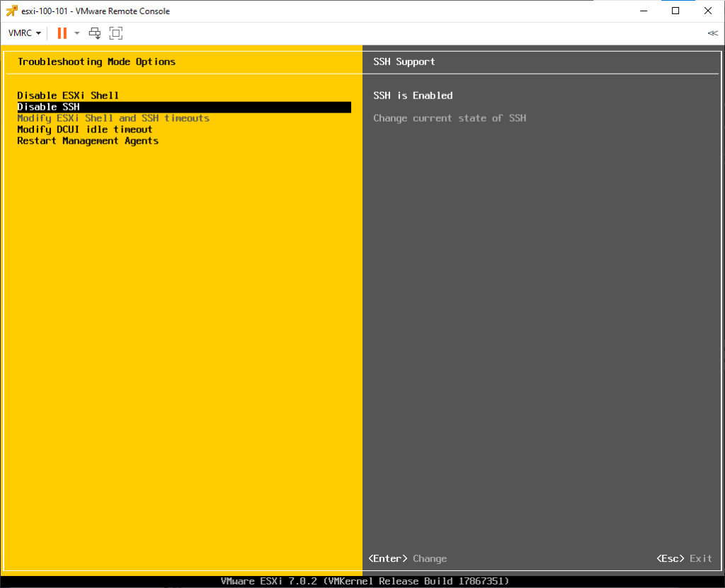Toggle the highlighted Disable SSH entry
The image size is (725, 588).
48,107
